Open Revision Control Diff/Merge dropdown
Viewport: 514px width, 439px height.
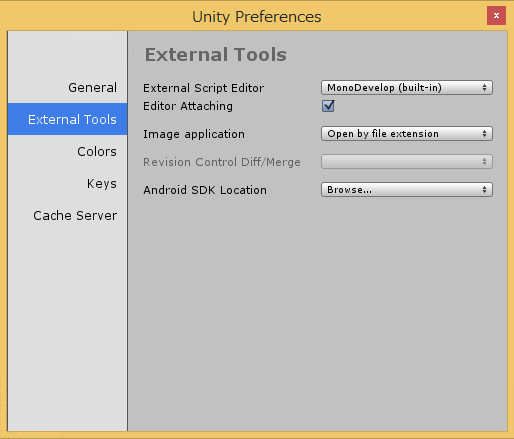407,162
